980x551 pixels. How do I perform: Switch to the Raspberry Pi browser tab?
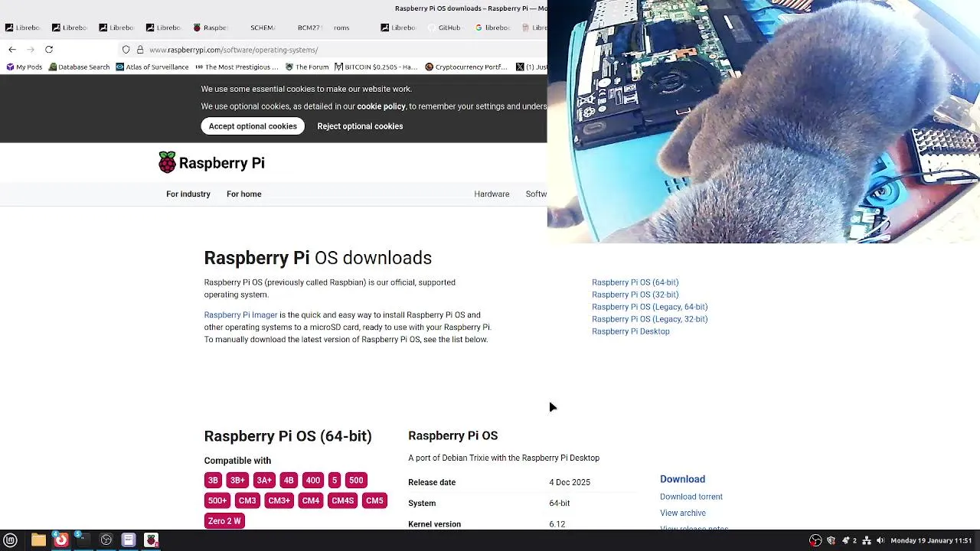tap(211, 28)
